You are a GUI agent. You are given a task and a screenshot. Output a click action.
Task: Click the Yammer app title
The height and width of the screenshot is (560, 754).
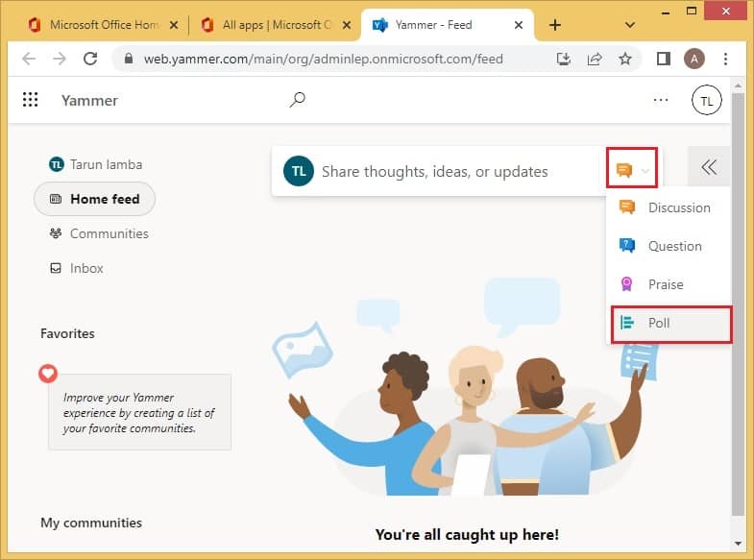point(89,101)
